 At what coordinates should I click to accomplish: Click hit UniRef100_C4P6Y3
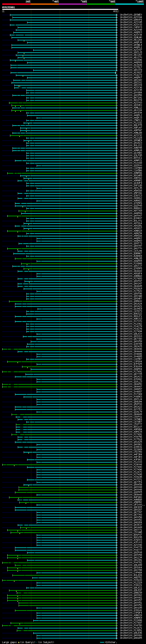tap(131, 27)
